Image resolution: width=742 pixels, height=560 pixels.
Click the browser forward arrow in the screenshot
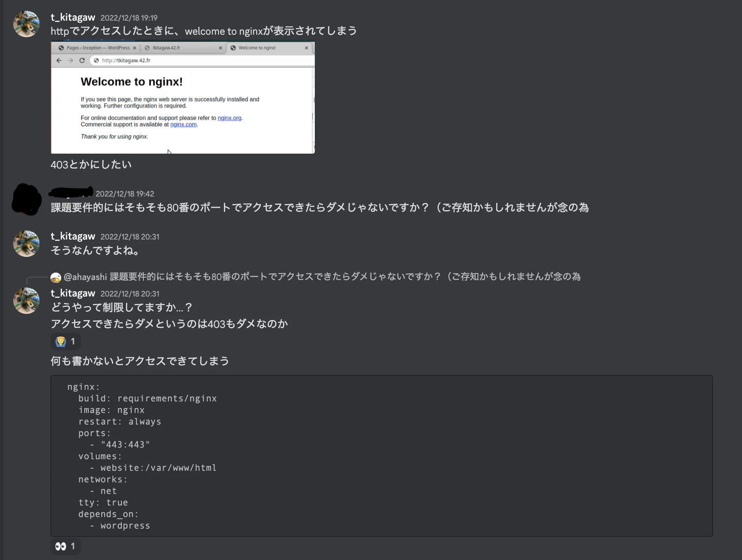click(71, 60)
